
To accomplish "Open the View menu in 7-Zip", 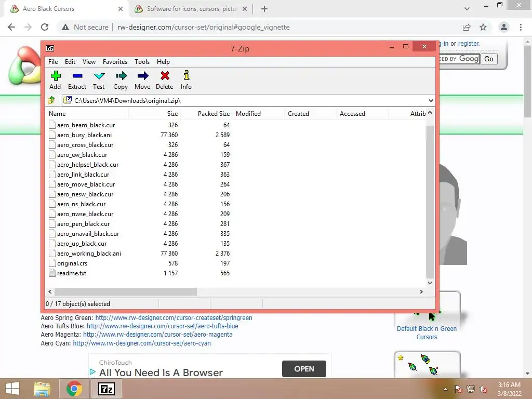I will (89, 62).
